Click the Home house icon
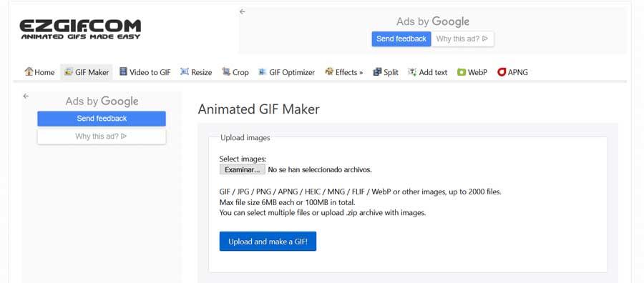 tap(29, 71)
